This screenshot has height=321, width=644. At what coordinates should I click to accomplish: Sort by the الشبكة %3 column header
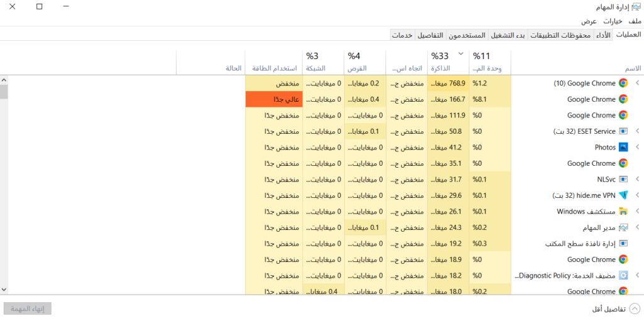(323, 62)
